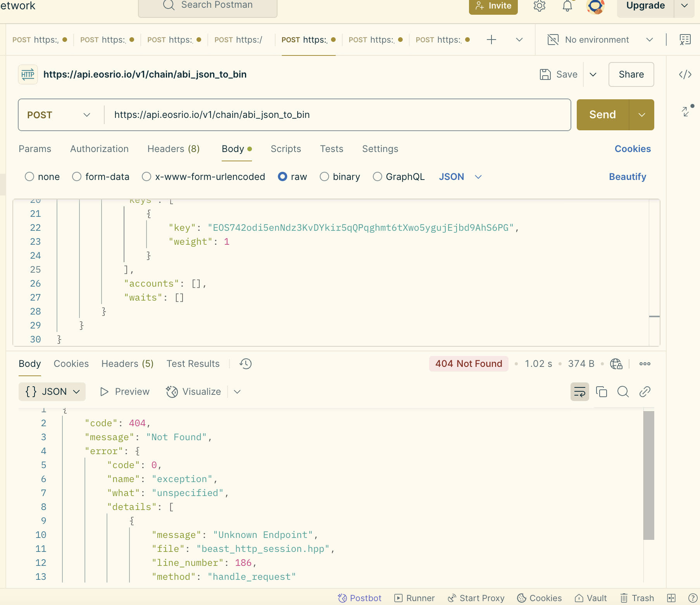Select the none body type
The image size is (700, 605).
click(x=29, y=177)
